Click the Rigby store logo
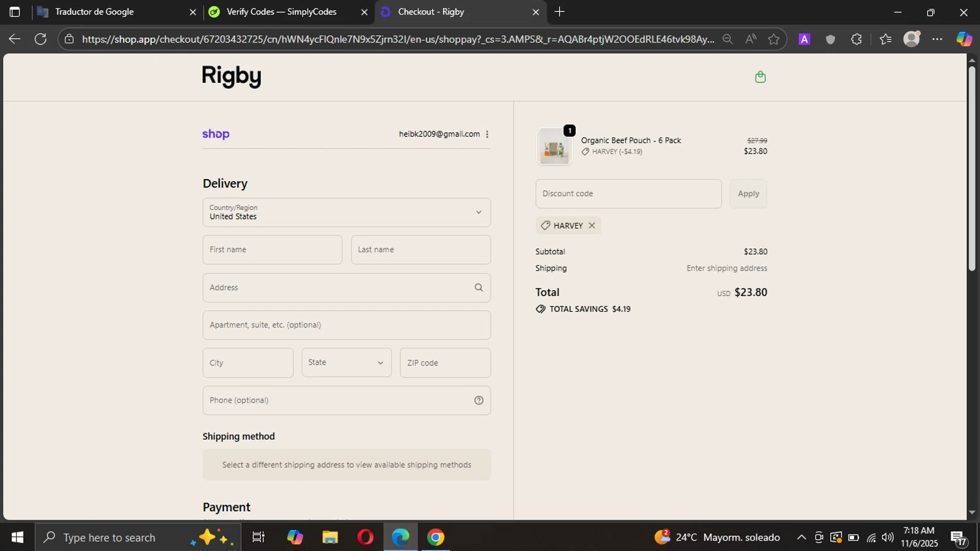 231,76
